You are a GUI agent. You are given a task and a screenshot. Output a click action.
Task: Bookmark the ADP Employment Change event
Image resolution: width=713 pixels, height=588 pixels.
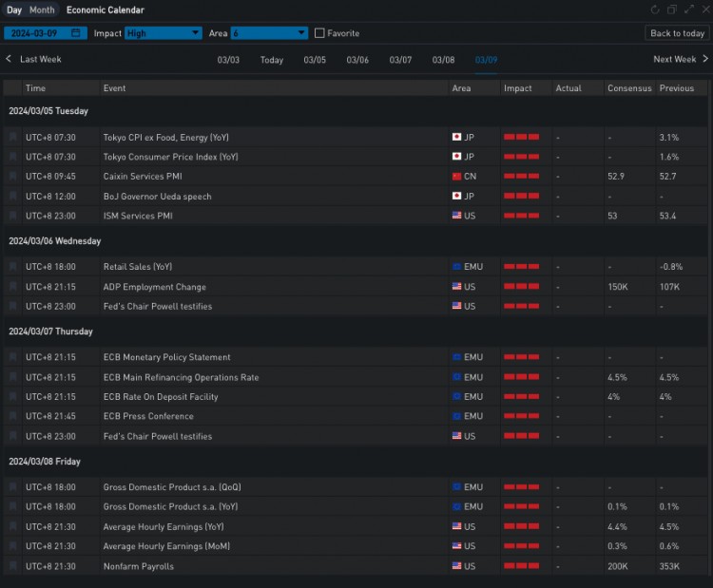(12, 286)
